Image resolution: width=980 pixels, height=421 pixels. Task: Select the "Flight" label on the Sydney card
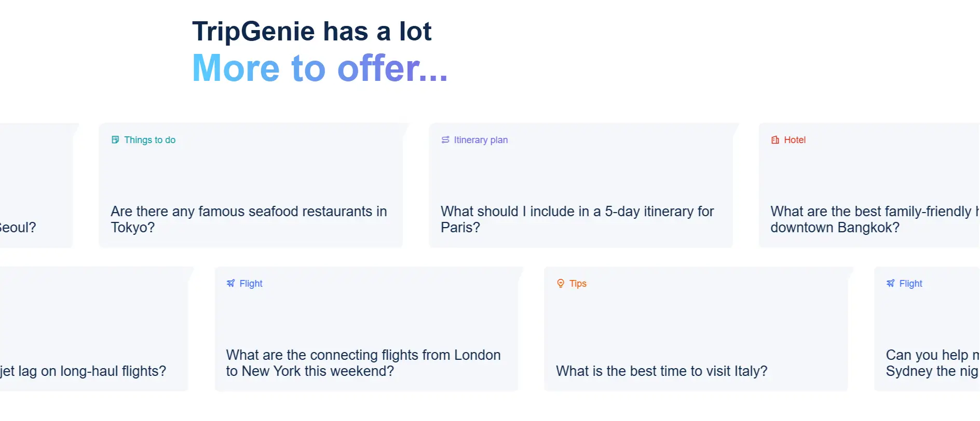point(911,284)
